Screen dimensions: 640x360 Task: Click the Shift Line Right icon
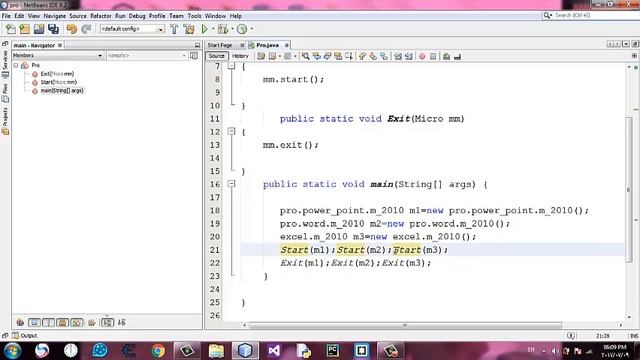click(408, 56)
